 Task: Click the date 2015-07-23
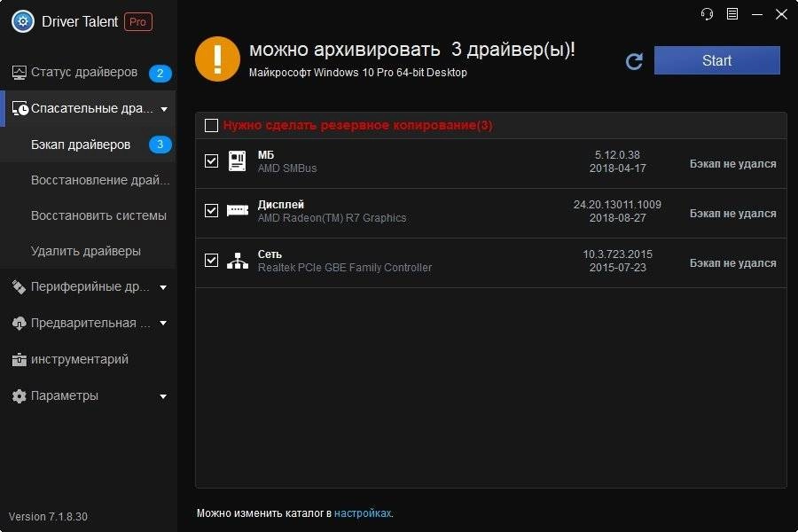617,267
